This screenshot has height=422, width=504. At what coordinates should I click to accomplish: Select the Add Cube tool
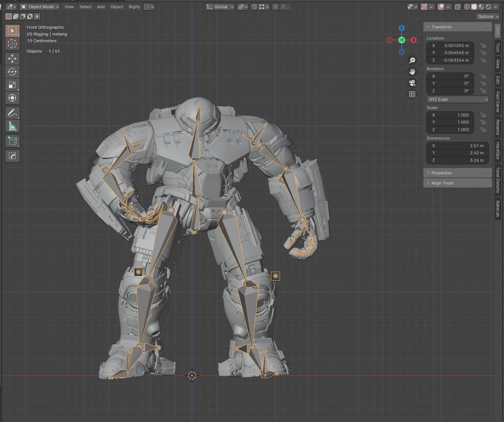pos(12,141)
